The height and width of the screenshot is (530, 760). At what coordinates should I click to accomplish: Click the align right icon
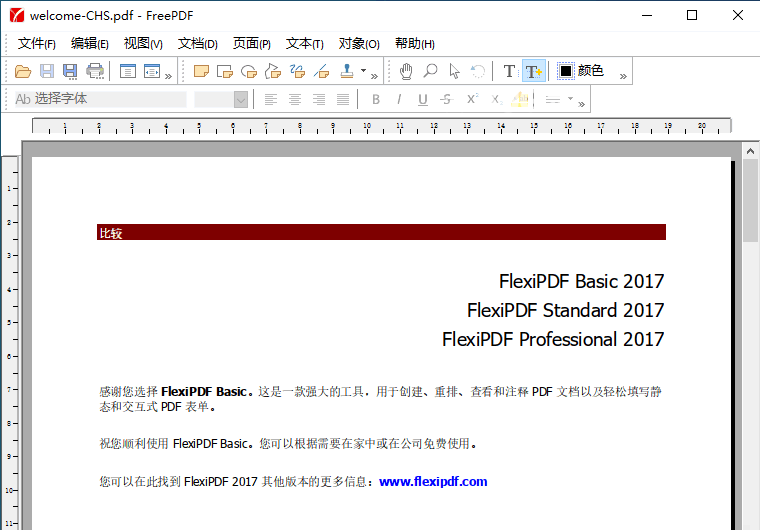(319, 99)
